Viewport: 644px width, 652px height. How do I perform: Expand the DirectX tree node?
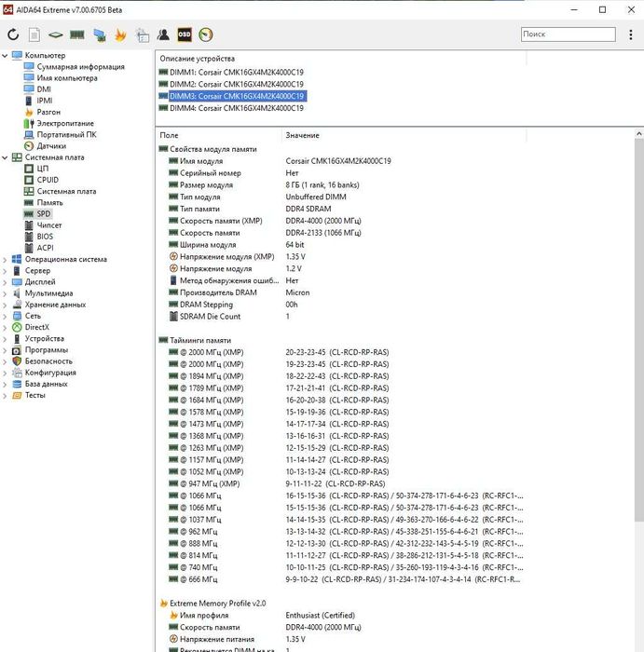[x=5, y=327]
